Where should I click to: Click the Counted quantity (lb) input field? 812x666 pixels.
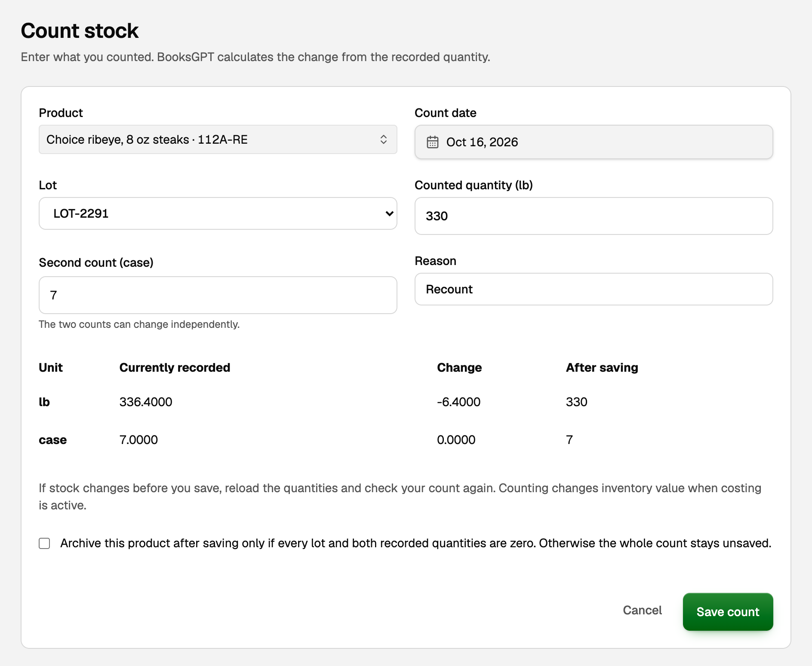pos(594,216)
